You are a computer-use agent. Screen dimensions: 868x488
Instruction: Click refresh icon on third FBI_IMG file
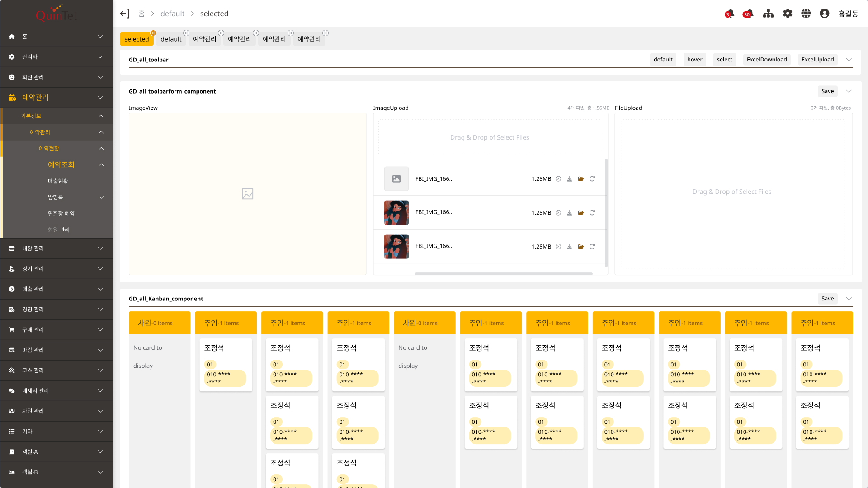pos(592,247)
